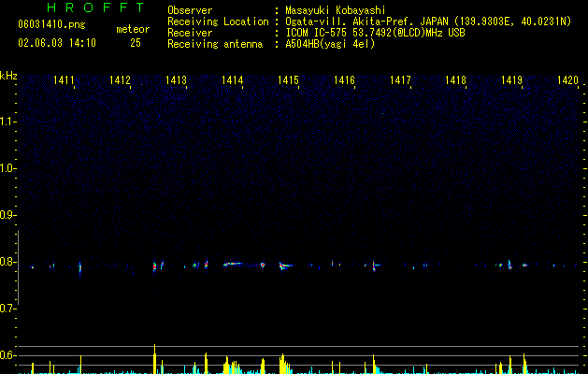588x374 pixels.
Task: Click observer name Masayuki Kobayashi
Action: [x=336, y=10]
